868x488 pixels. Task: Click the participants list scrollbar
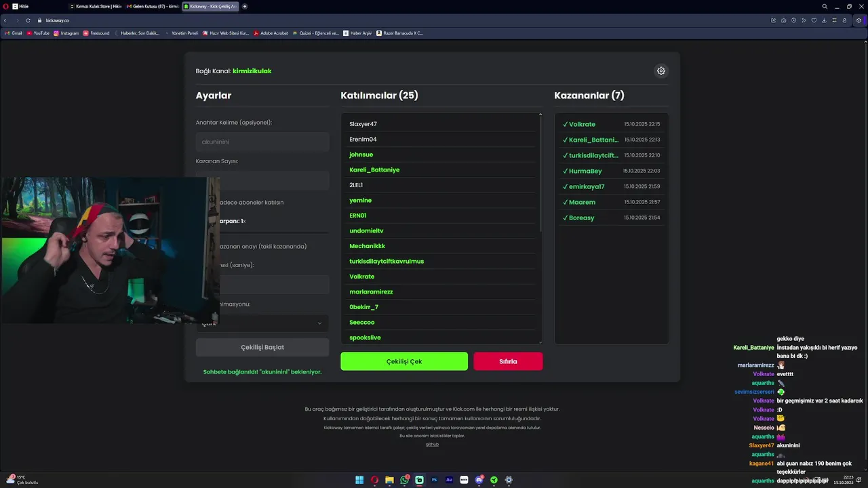coord(540,173)
